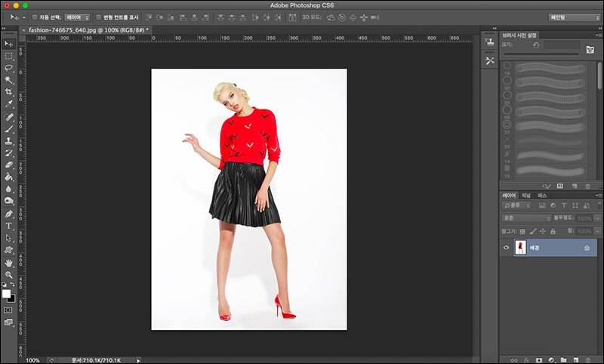Screen dimensions: 604x364
Task: Switch to the 패스 tab
Action: tap(543, 196)
